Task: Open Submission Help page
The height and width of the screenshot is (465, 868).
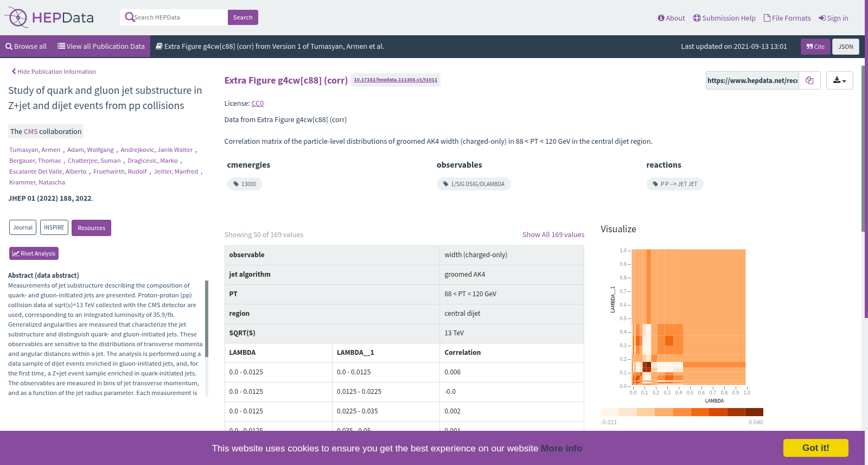Action: pyautogui.click(x=724, y=18)
